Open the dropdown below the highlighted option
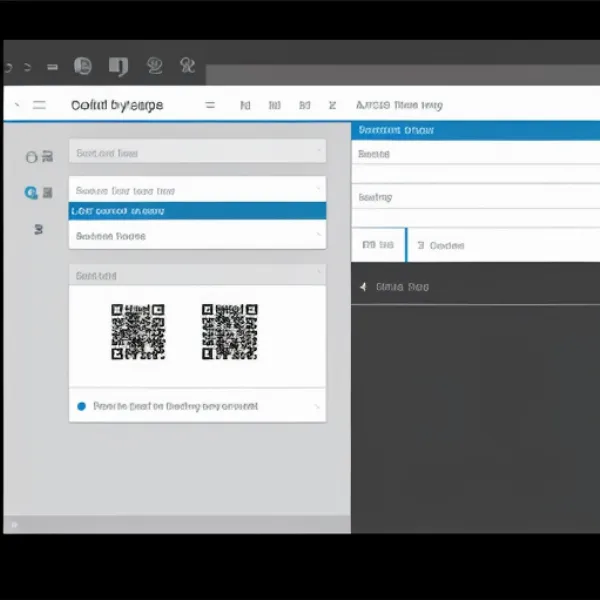The image size is (600, 600). tap(197, 236)
